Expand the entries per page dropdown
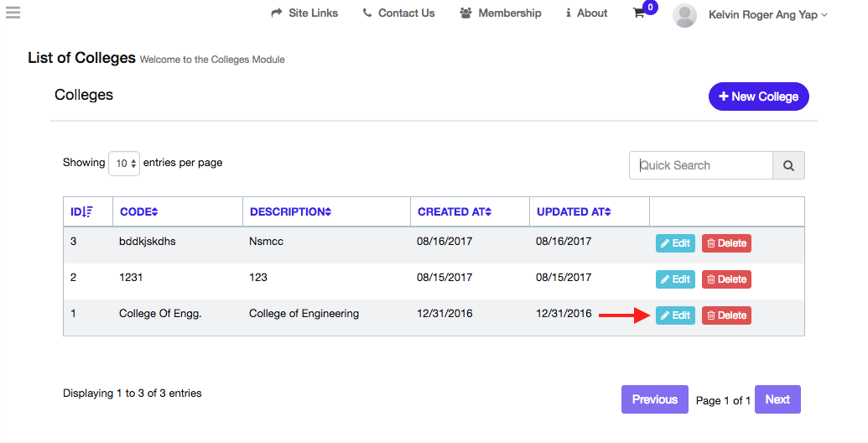 tap(124, 164)
